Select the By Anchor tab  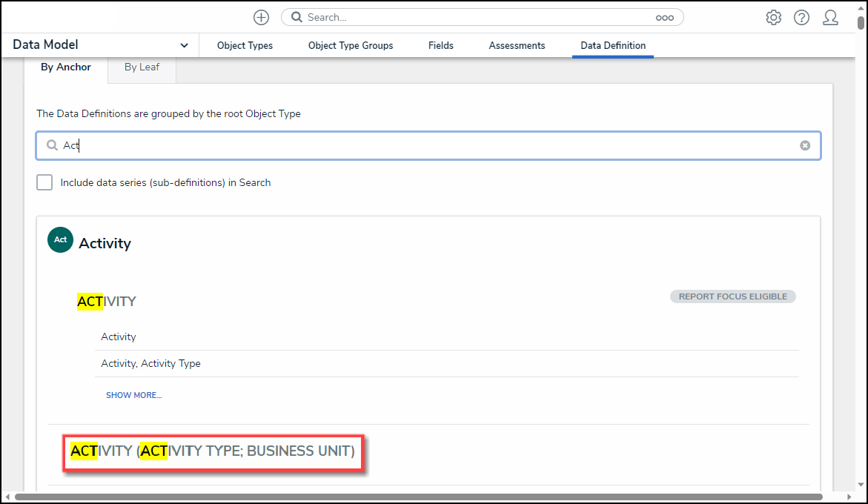pyautogui.click(x=66, y=67)
